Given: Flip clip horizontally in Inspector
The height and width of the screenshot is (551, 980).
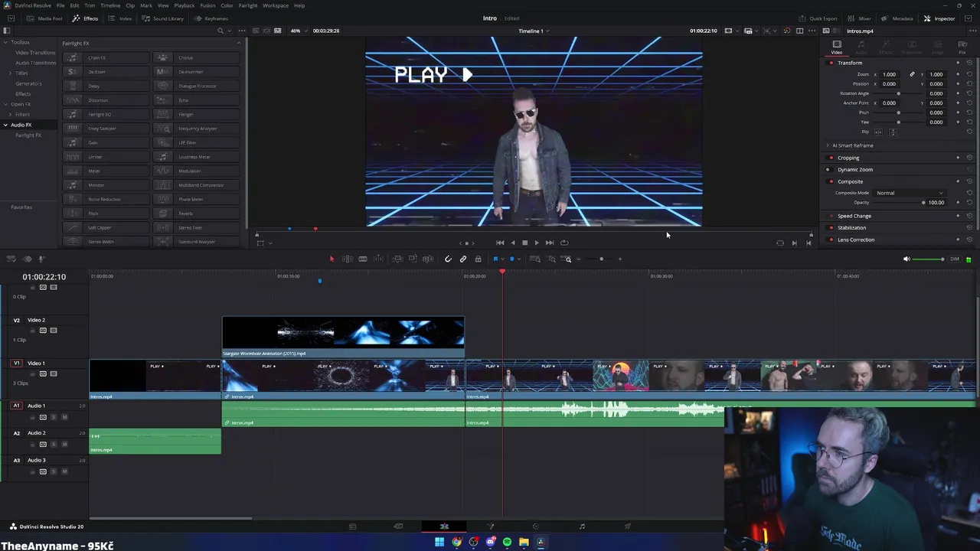Looking at the screenshot, I should [x=878, y=132].
